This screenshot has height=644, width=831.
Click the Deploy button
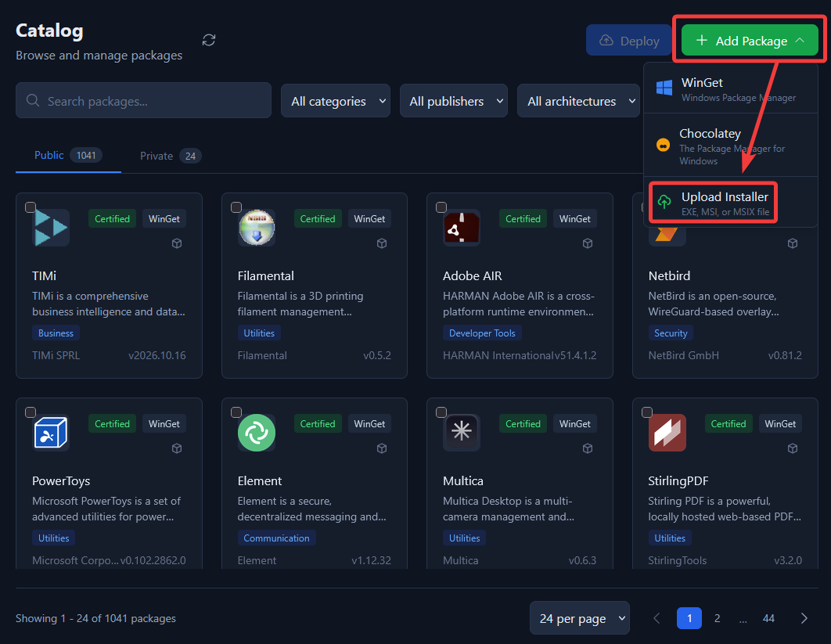pyautogui.click(x=629, y=40)
